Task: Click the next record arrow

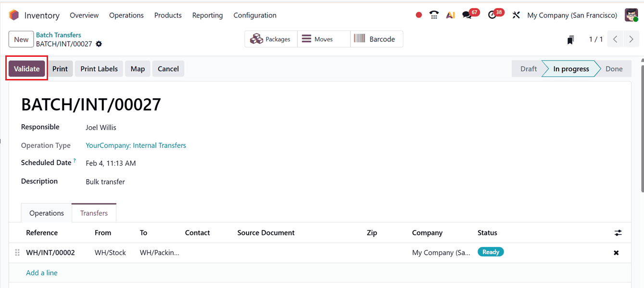Action: pyautogui.click(x=631, y=39)
